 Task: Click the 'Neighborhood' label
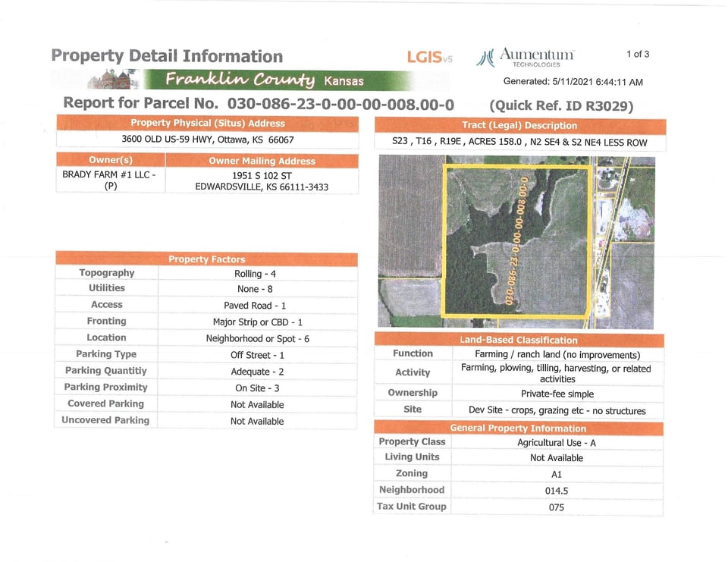(x=412, y=490)
